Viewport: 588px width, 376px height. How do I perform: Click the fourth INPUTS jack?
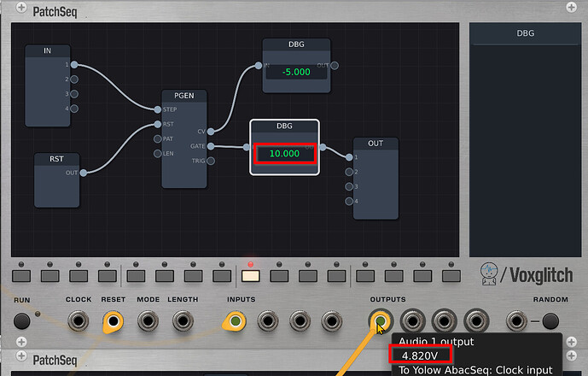pos(332,321)
